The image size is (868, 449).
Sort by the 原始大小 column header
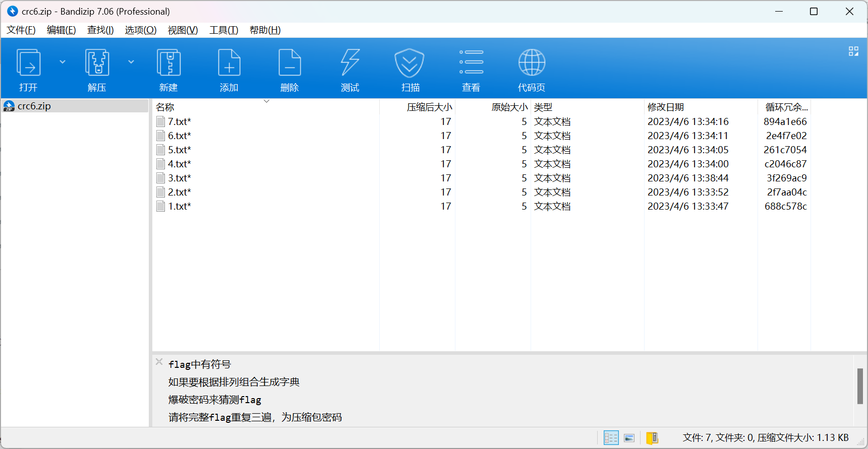509,107
